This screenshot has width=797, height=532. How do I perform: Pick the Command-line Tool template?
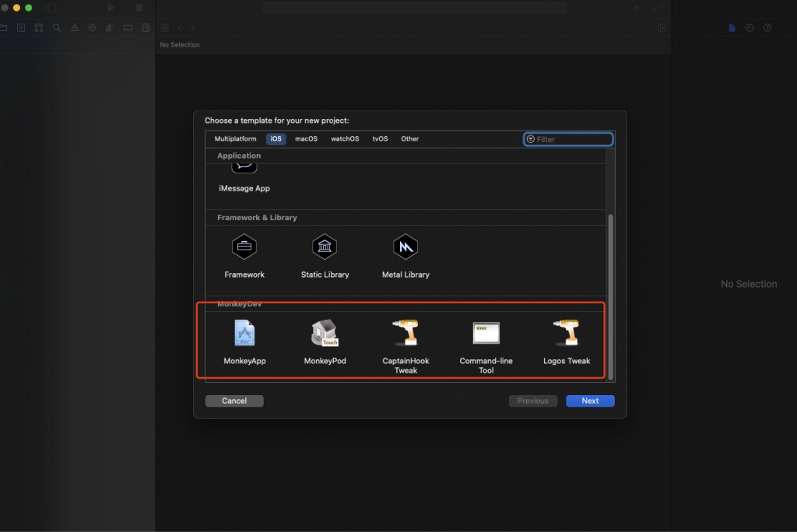(x=486, y=334)
